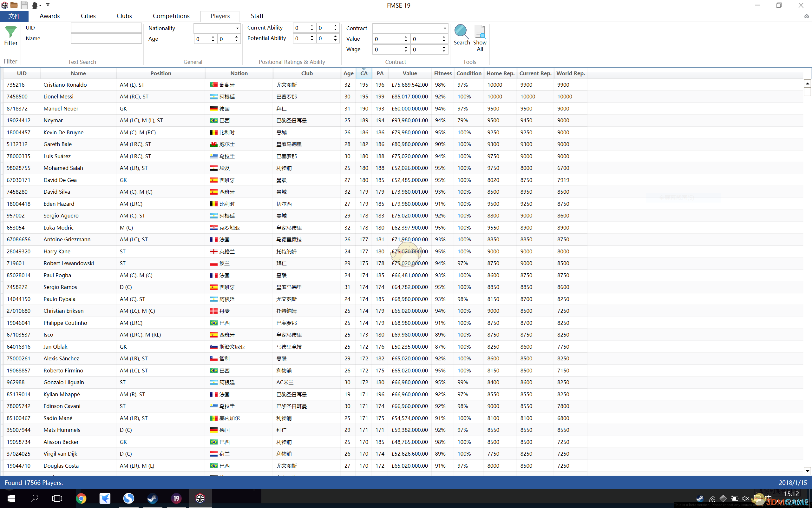Open Football Manager 19 taskbar icon
The height and width of the screenshot is (508, 812).
[x=176, y=498]
